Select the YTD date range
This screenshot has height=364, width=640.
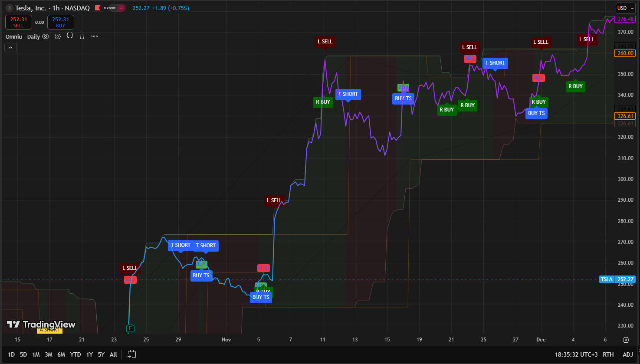point(75,354)
